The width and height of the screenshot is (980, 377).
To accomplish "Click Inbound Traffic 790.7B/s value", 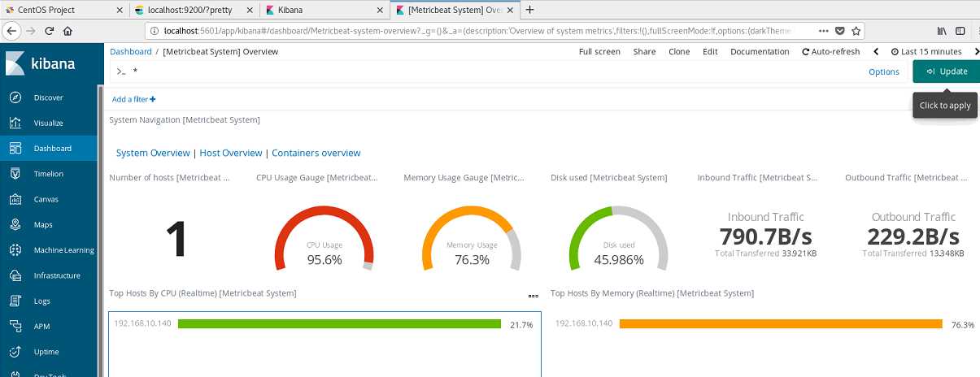I will (x=765, y=236).
